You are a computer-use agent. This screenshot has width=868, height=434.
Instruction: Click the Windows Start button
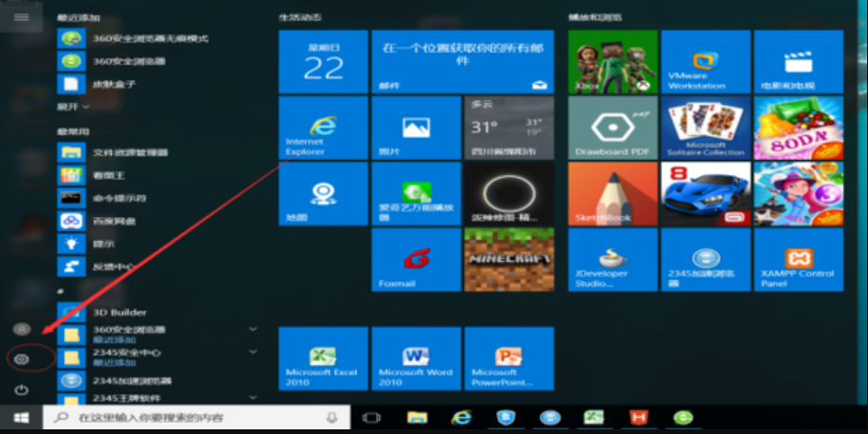pos(21,418)
